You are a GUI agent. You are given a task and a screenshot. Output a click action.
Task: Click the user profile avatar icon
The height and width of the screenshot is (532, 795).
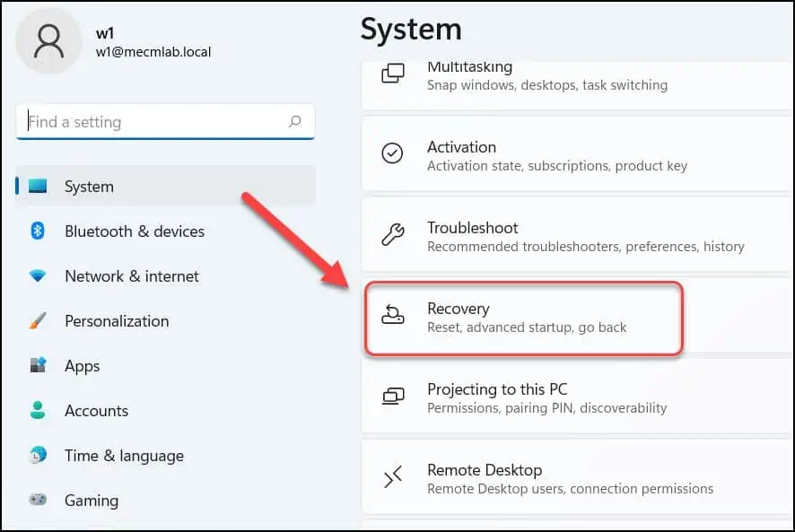(48, 41)
